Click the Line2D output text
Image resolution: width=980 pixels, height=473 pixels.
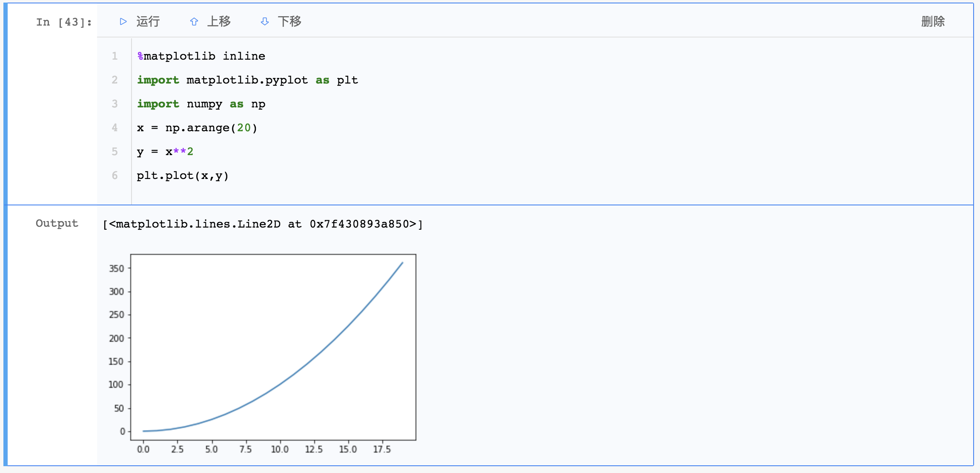pos(263,224)
